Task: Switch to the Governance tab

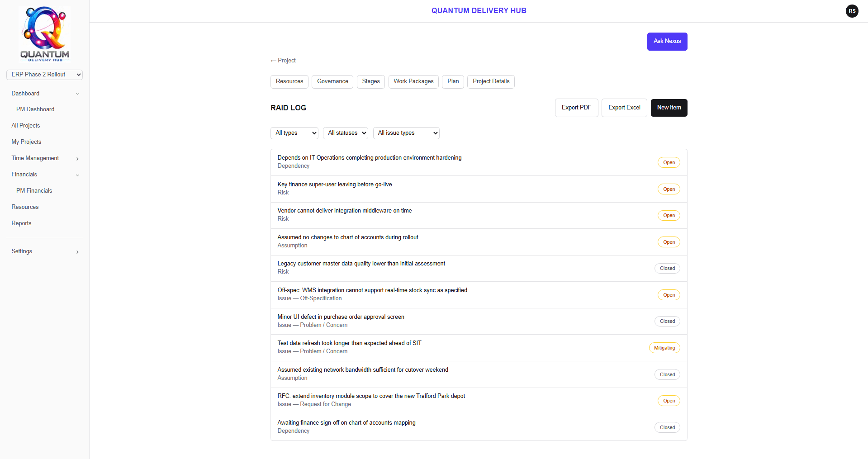Action: click(332, 82)
